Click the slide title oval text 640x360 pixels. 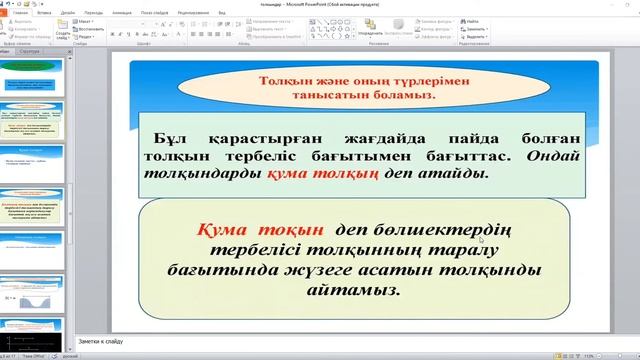[364, 88]
